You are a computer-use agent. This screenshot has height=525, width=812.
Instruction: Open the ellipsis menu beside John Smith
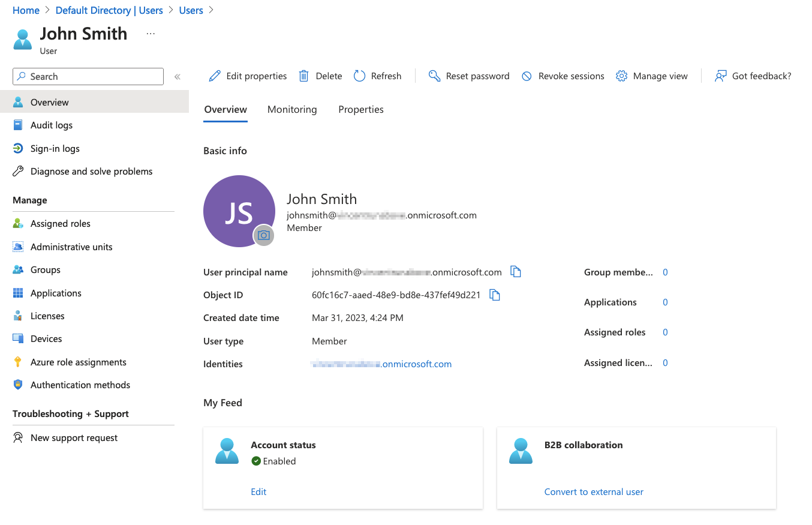(151, 34)
